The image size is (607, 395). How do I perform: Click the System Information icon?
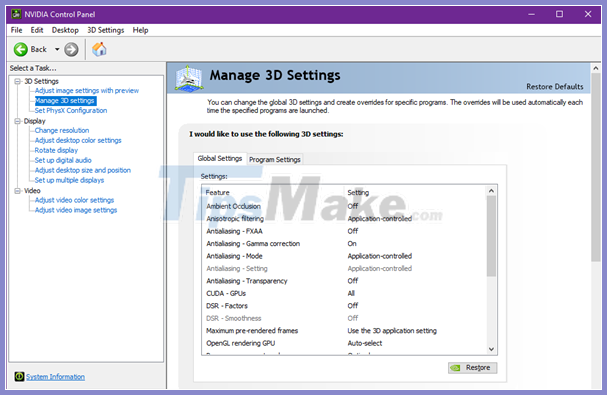(19, 376)
